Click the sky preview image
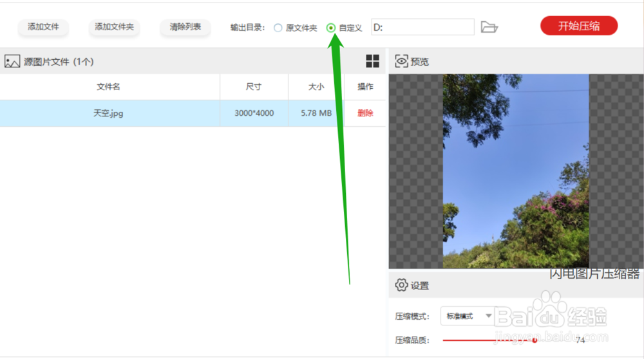644x359 pixels. tap(515, 171)
